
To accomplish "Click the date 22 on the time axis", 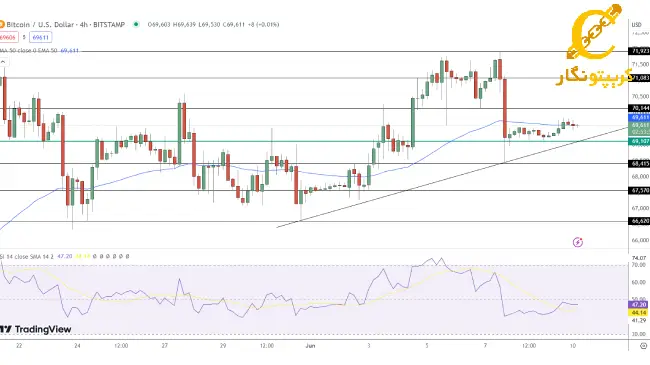I will [19, 346].
